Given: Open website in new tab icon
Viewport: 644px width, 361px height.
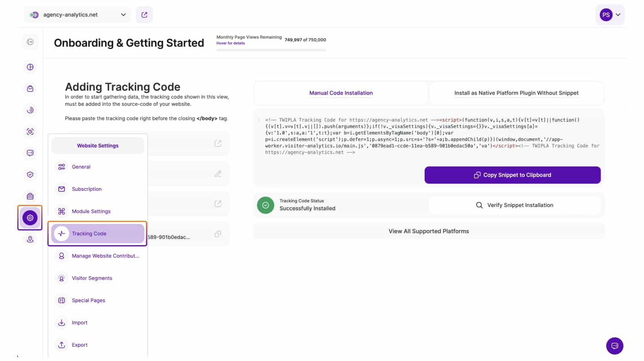Looking at the screenshot, I should click(144, 15).
